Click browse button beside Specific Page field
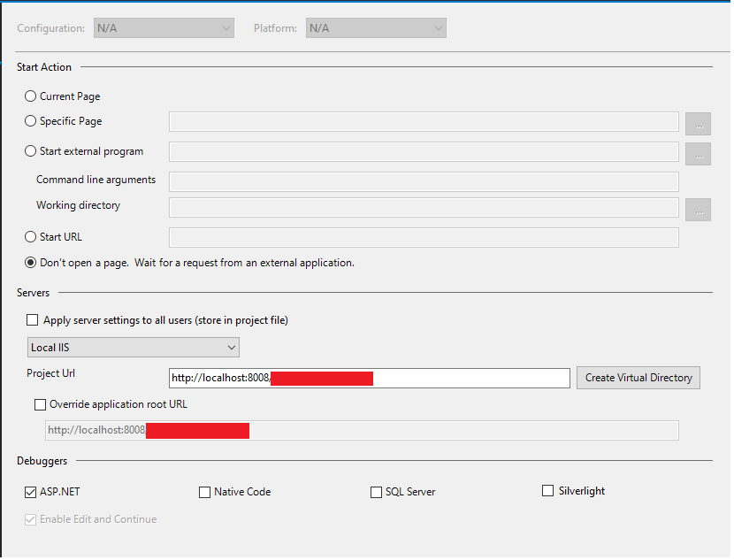Viewport: 734px width, 560px height. 698,122
